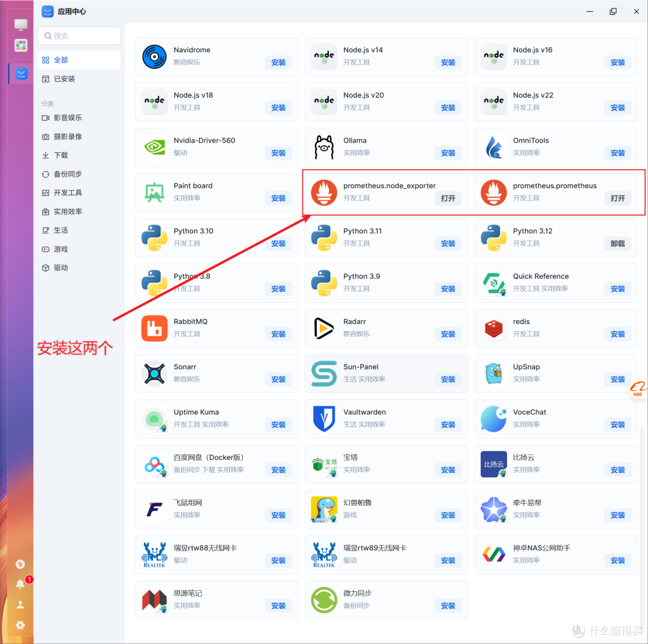Screen dimensions: 648x644
Task: Uninstall Python 3.12 with 卸载
Action: click(617, 243)
